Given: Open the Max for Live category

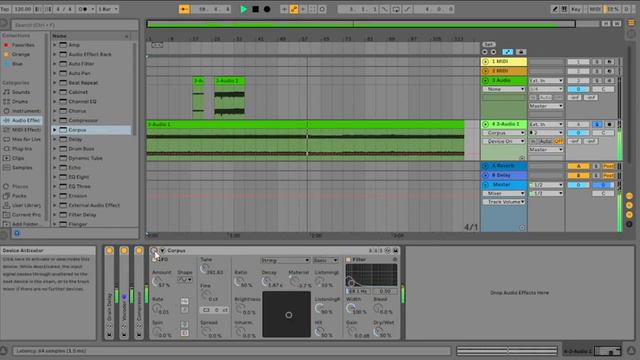Looking at the screenshot, I should coord(26,139).
